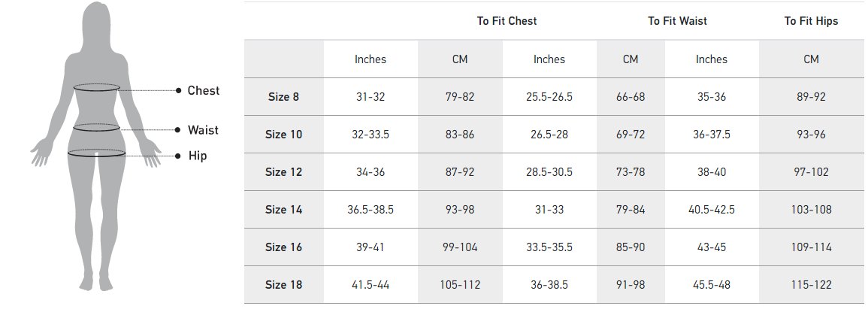Click the To Fit Chest column header

(507, 21)
